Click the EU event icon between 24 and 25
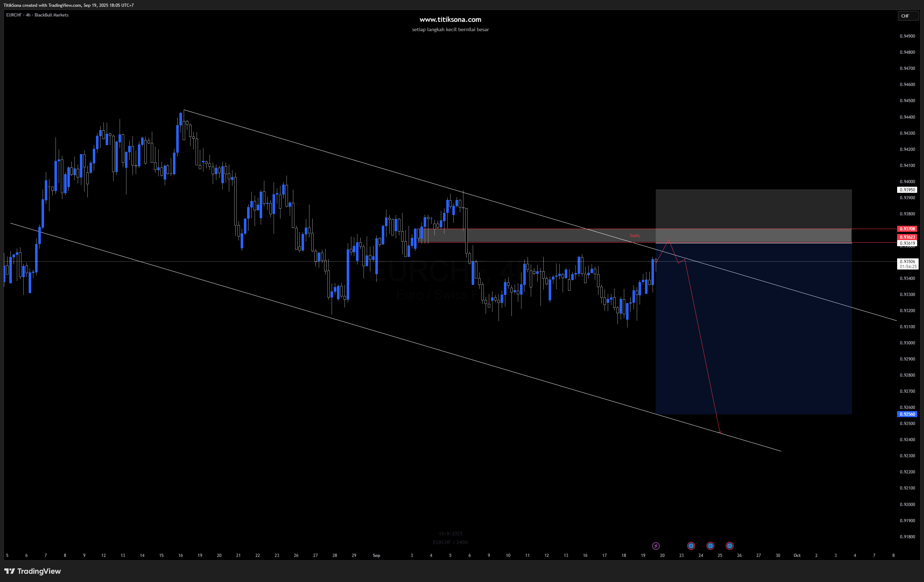 click(x=710, y=545)
